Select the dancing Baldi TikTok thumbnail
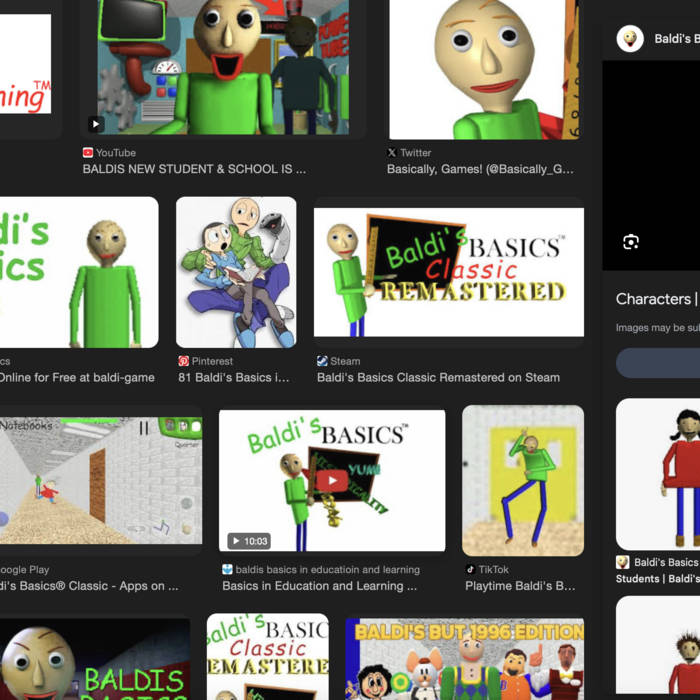Screen dimensions: 700x700 (522, 480)
